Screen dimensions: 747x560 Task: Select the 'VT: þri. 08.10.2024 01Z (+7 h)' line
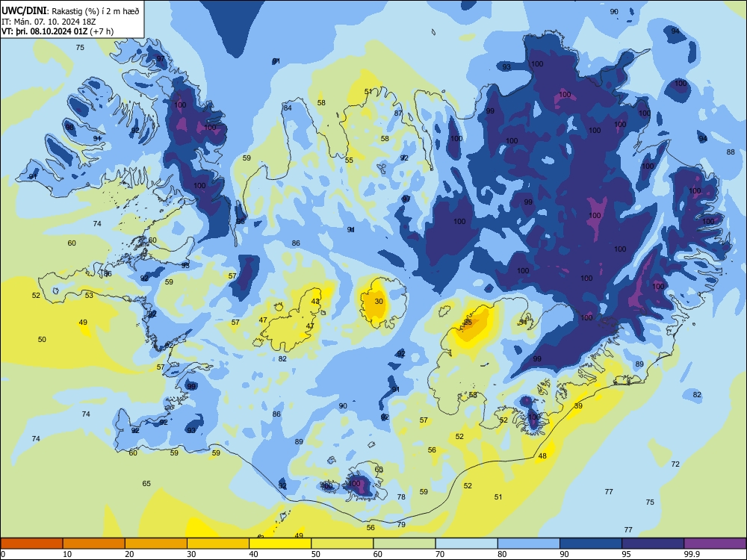pos(58,31)
